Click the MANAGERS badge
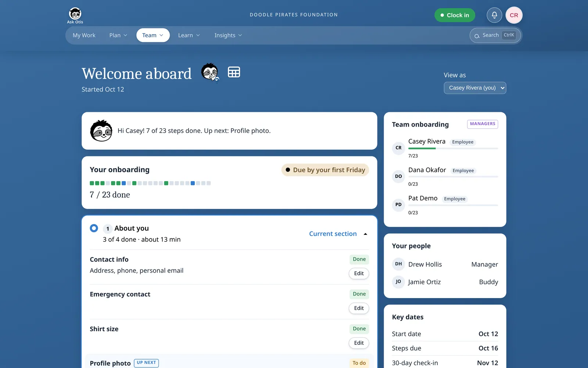588x368 pixels. pos(483,124)
